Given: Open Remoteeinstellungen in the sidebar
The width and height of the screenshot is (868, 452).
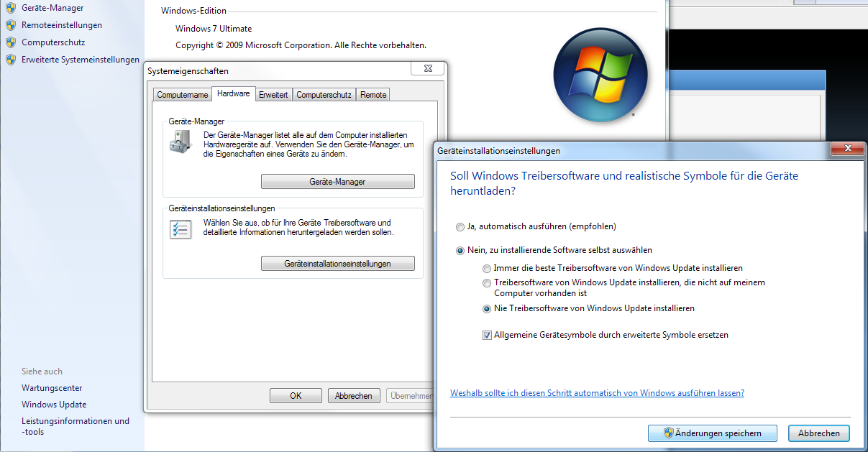Looking at the screenshot, I should tap(62, 25).
